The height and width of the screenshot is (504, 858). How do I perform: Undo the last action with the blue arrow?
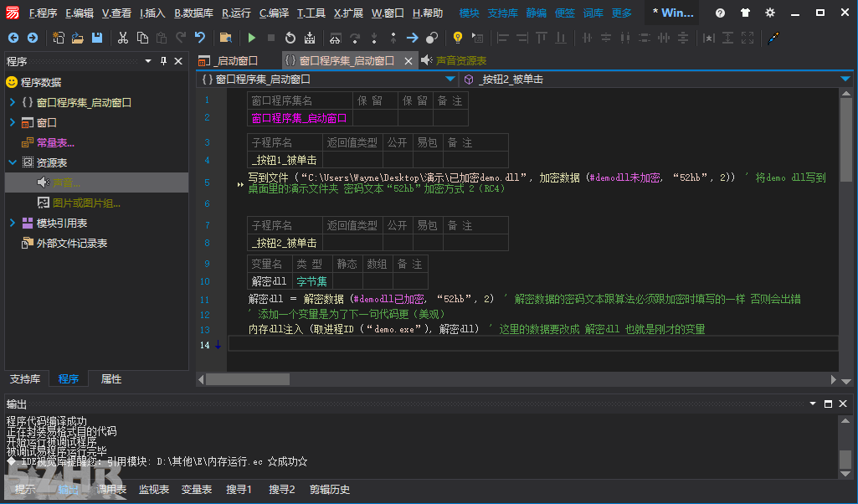tap(200, 38)
